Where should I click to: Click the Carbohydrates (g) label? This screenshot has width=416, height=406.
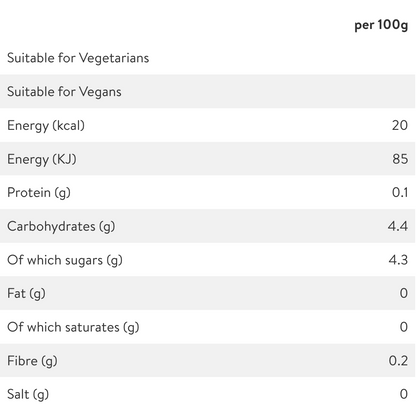61,227
